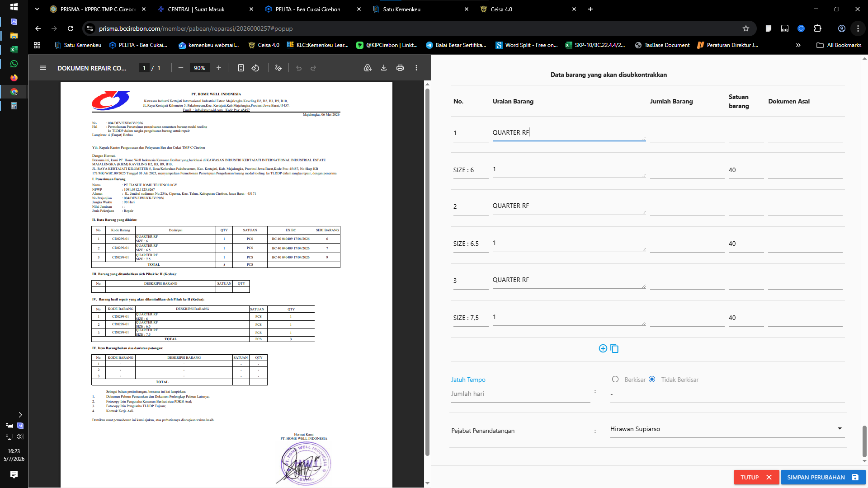Open WhatsApp from taskbar
The width and height of the screenshot is (868, 488).
point(14,64)
